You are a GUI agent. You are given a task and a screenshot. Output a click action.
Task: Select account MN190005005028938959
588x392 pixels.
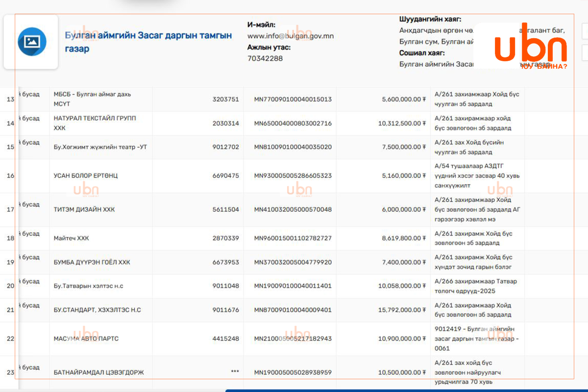point(293,372)
